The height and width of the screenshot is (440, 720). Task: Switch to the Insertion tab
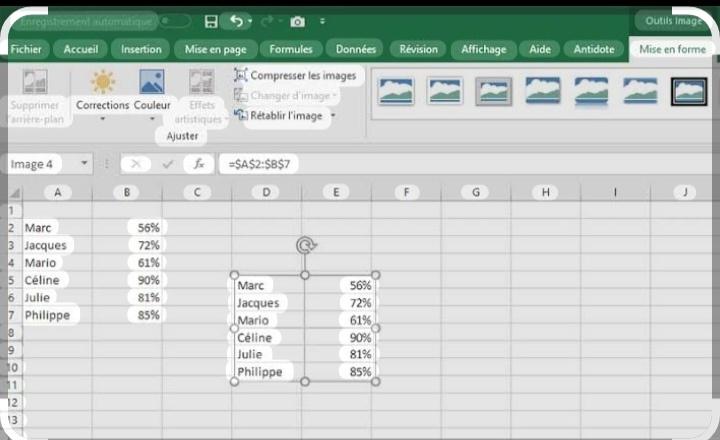pos(141,49)
